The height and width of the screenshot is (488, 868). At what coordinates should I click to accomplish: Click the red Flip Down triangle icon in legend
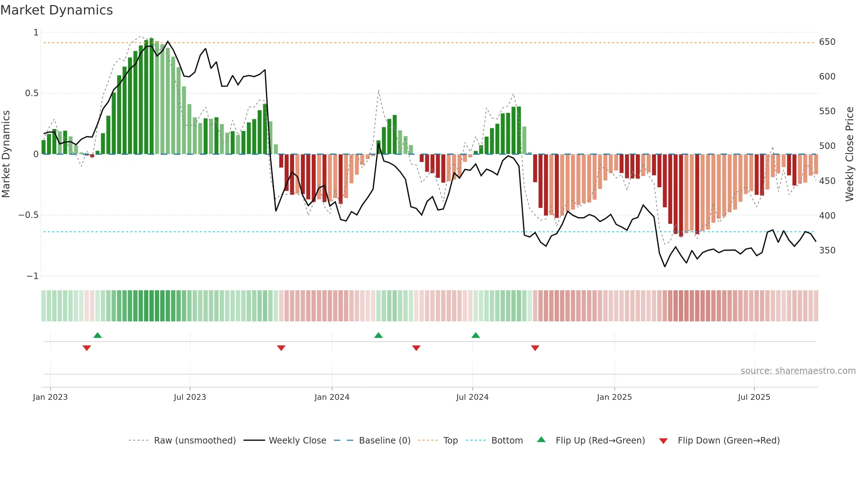[x=663, y=441]
